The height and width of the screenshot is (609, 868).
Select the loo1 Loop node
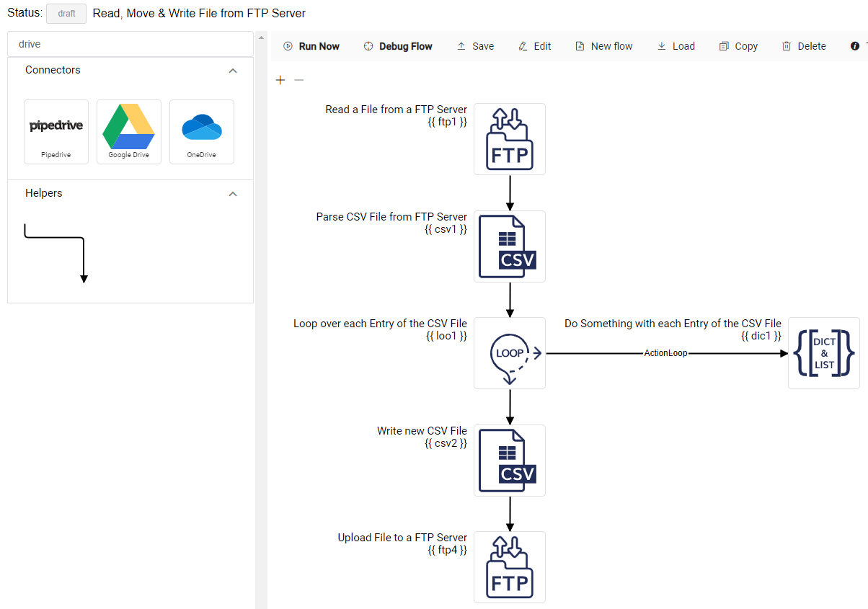click(510, 353)
